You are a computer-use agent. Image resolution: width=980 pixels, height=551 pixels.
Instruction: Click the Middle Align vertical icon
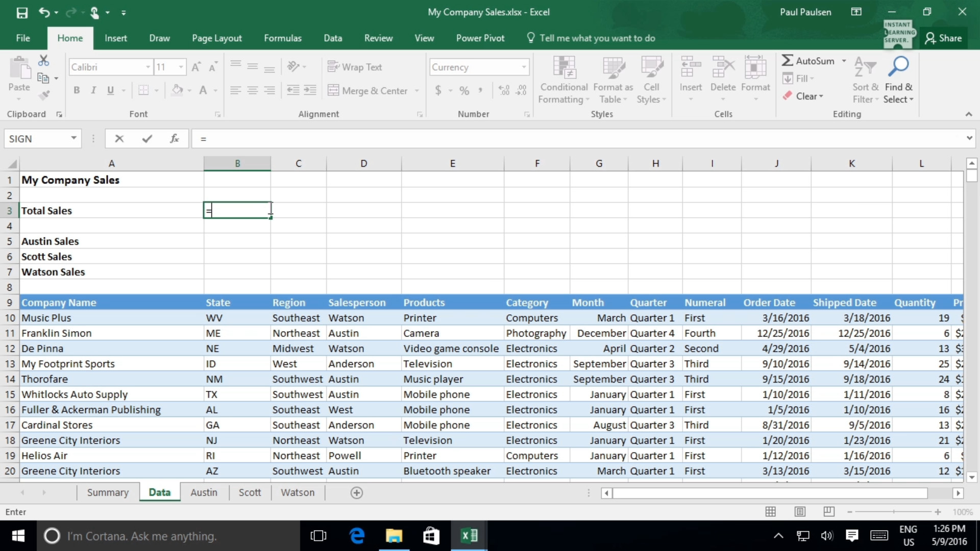tap(252, 67)
